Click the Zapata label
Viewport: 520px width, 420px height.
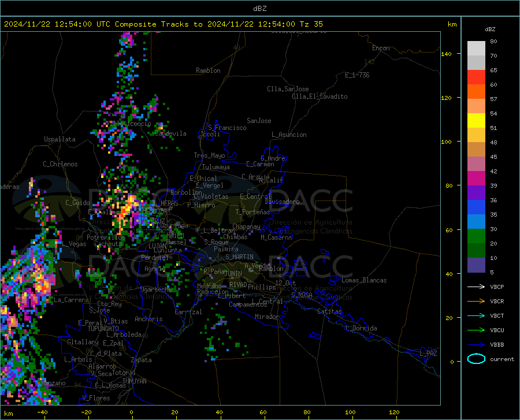pos(142,360)
